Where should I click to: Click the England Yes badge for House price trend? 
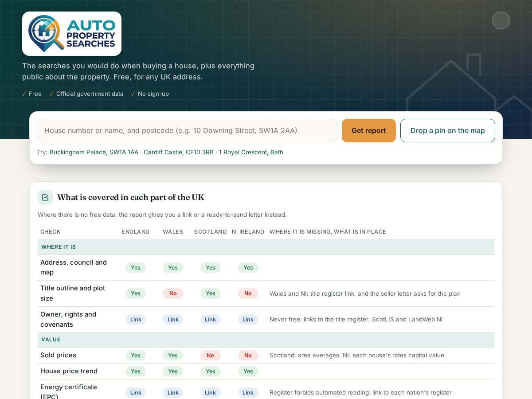tap(136, 371)
